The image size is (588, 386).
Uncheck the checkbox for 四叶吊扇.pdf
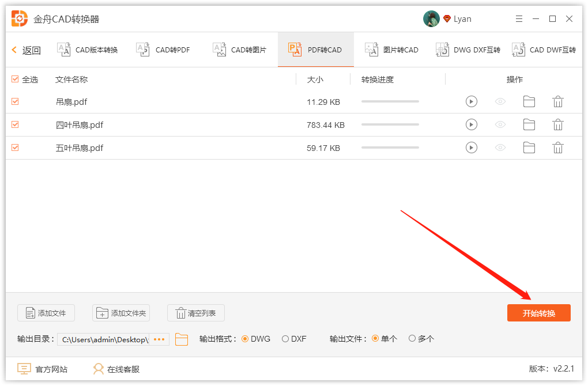(14, 124)
